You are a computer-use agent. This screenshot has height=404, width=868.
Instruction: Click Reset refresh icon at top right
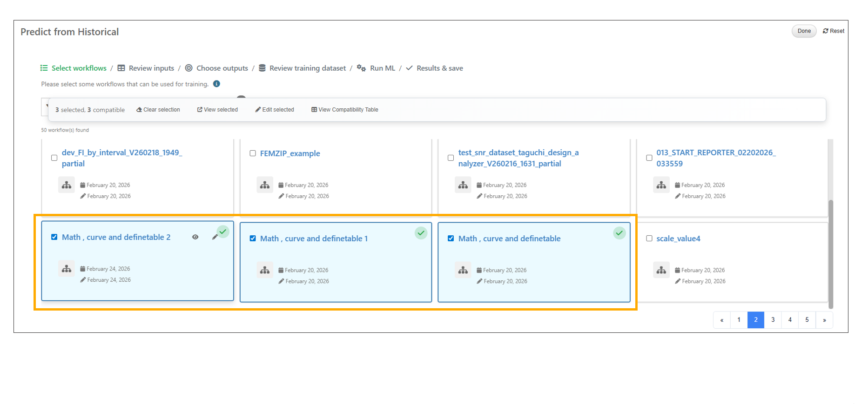click(826, 31)
